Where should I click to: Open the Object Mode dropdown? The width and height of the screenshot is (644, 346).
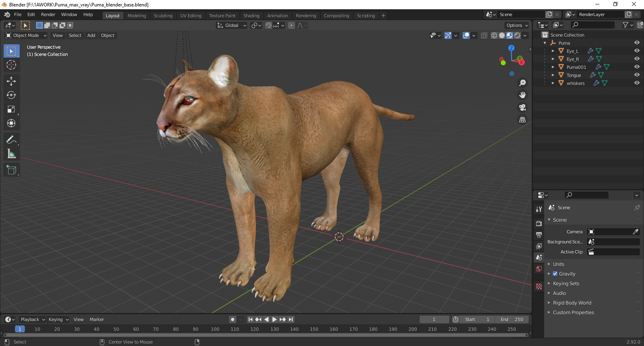pyautogui.click(x=26, y=35)
